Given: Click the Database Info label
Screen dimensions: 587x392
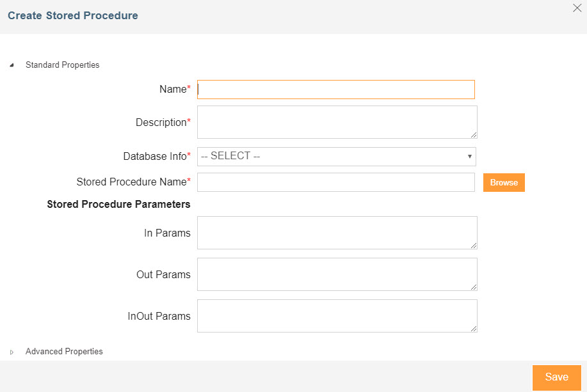Looking at the screenshot, I should point(156,156).
